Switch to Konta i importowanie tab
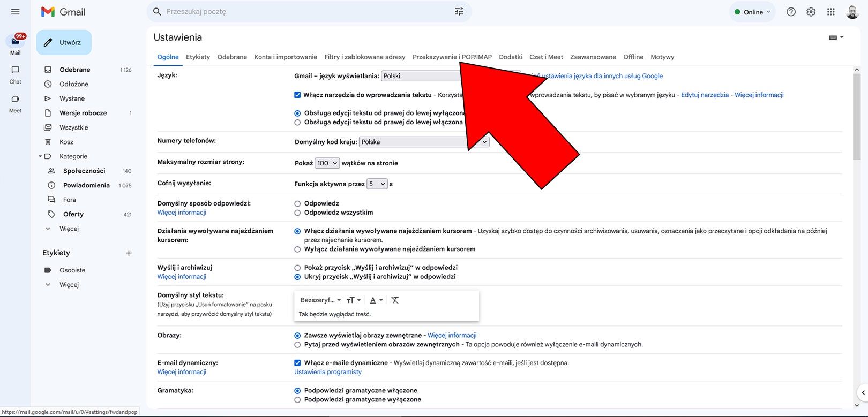 pyautogui.click(x=286, y=57)
